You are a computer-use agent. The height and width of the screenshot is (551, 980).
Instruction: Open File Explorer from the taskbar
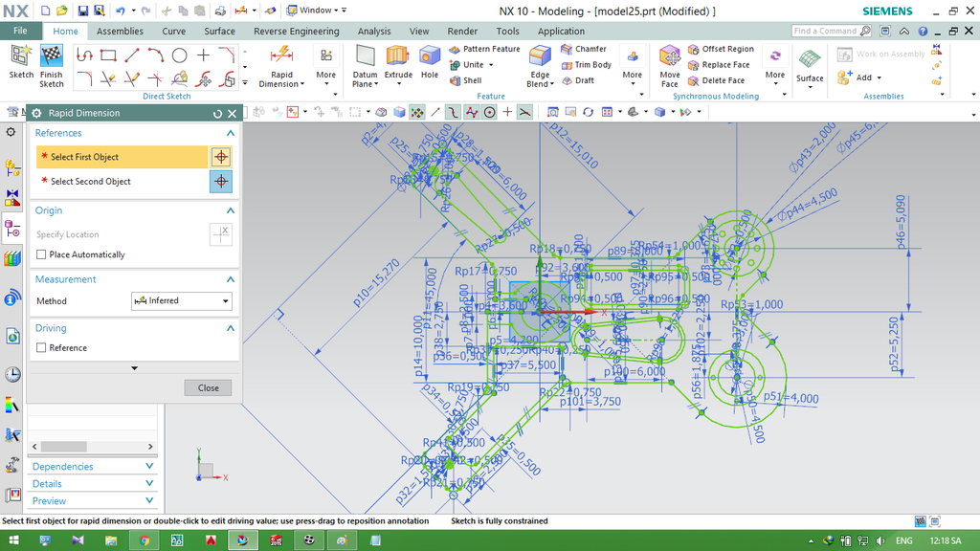click(111, 540)
